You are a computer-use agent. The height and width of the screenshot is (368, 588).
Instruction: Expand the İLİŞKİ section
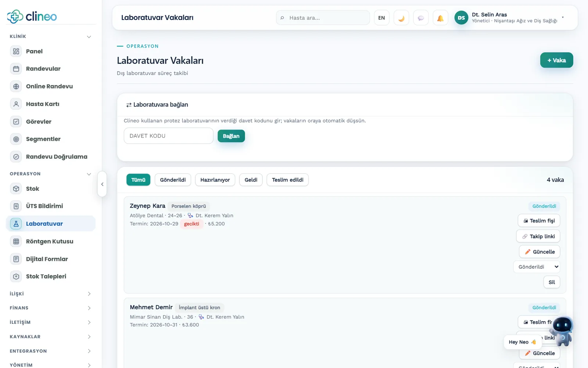[x=51, y=294]
